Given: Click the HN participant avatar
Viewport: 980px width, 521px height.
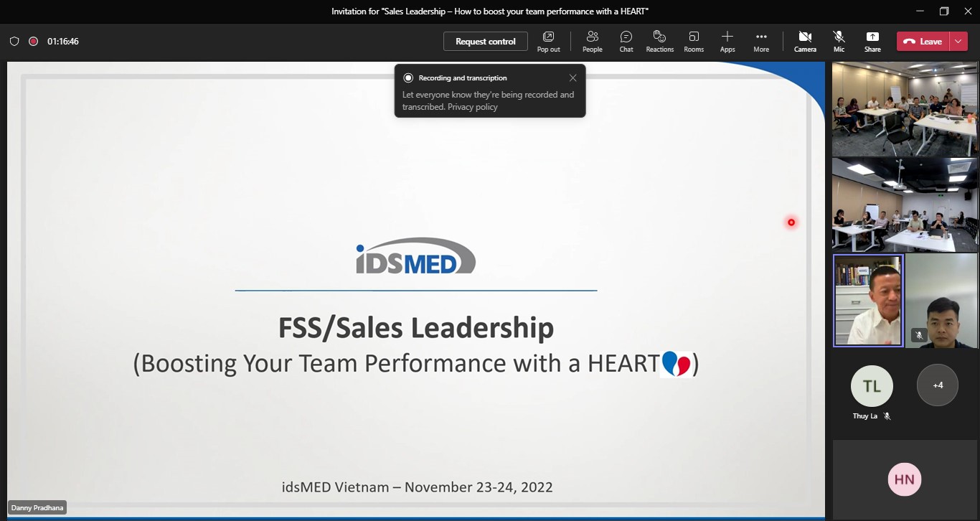Looking at the screenshot, I should click(x=905, y=479).
